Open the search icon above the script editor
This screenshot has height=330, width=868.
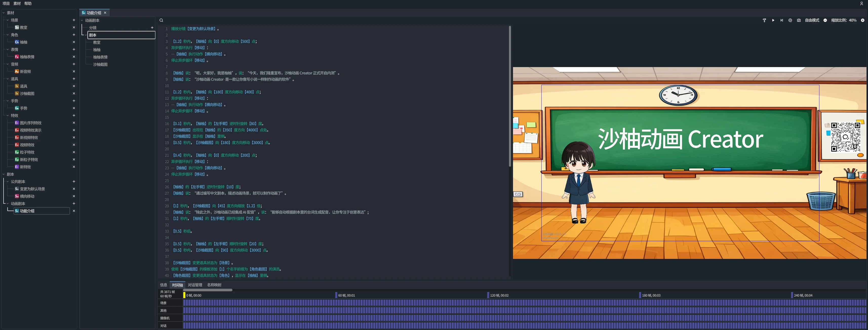(161, 20)
